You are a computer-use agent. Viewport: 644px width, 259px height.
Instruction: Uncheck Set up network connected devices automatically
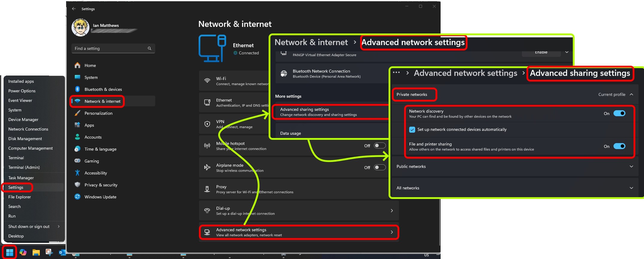tap(412, 130)
